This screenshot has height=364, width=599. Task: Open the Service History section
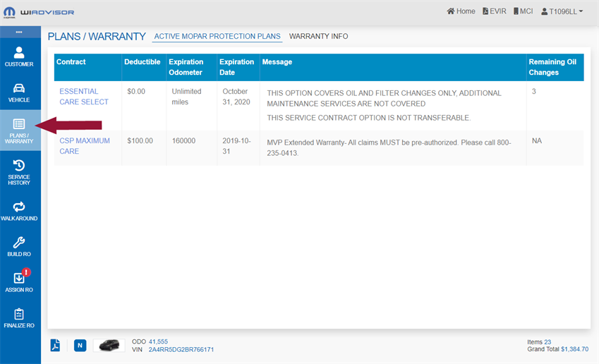(19, 172)
